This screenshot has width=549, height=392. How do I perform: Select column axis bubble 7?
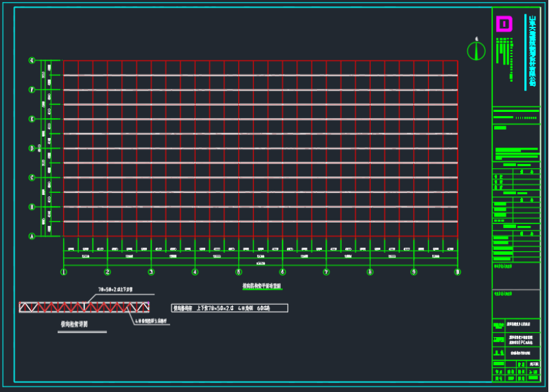click(x=326, y=272)
